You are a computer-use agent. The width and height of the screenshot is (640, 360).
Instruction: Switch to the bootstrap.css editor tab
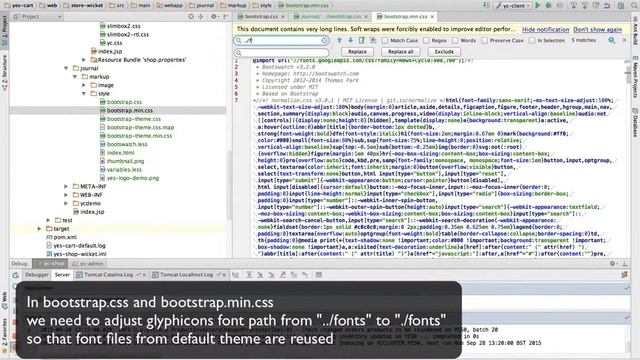261,17
